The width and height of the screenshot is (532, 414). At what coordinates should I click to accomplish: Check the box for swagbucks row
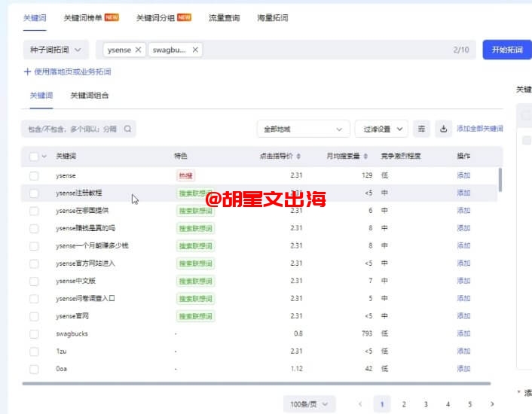click(x=34, y=334)
